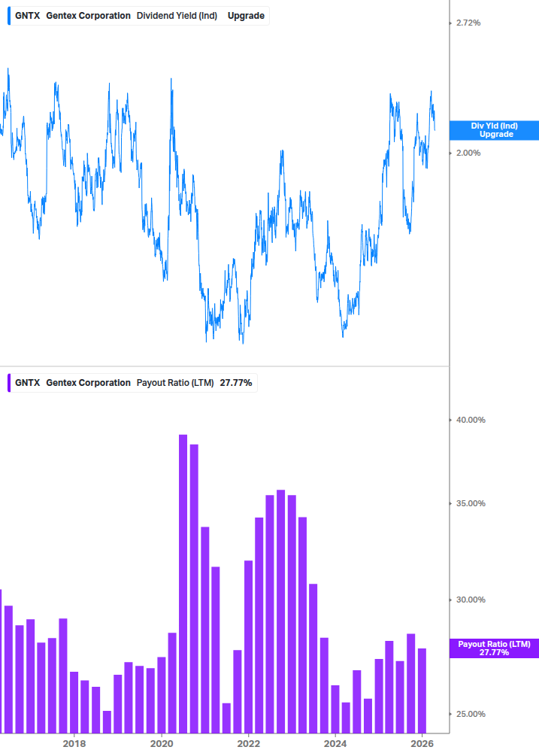Click the 'Dividend Yield (Ind)' legend label
The height and width of the screenshot is (756, 539).
tap(177, 16)
